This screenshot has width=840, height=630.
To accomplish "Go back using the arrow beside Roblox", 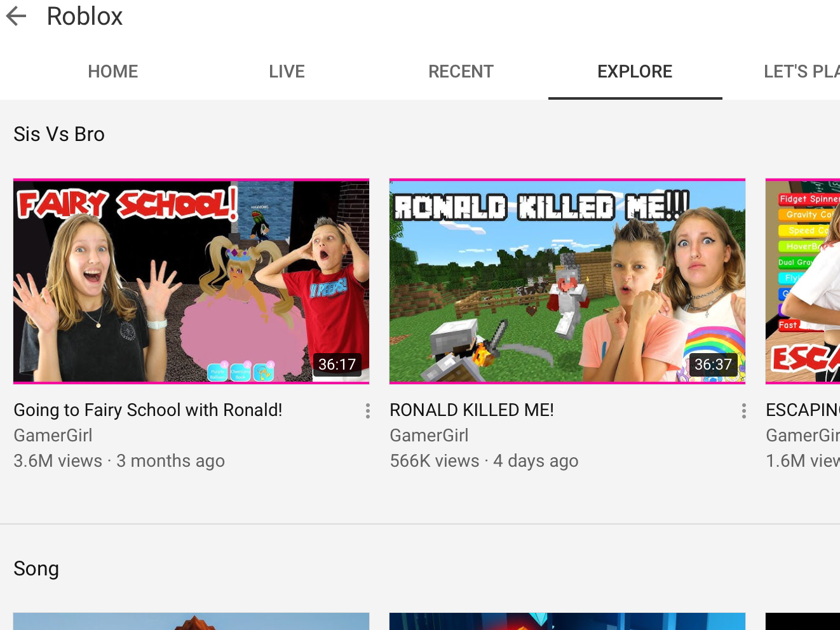I will click(17, 17).
